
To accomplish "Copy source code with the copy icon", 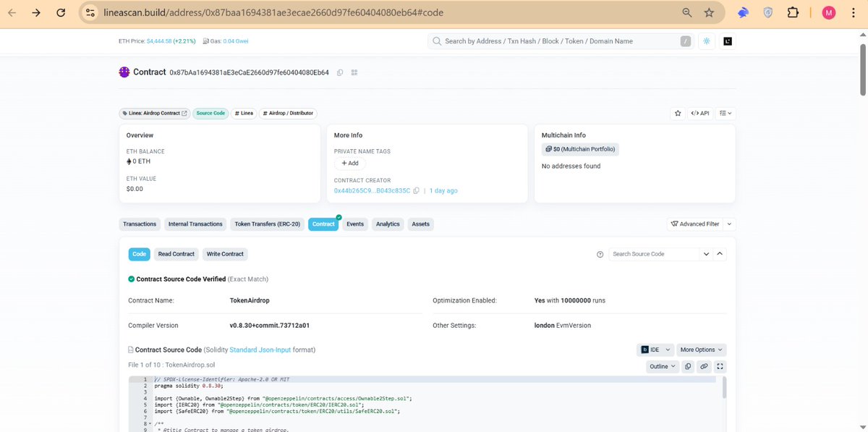I will click(x=688, y=367).
